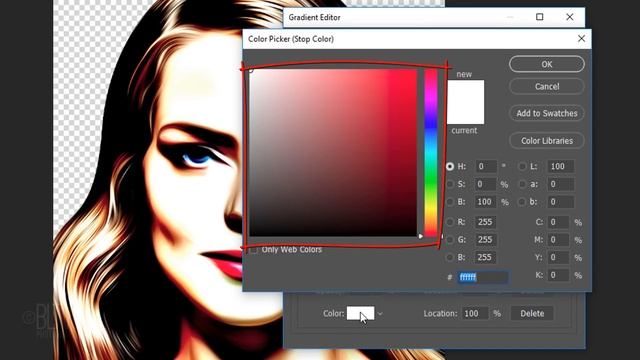The height and width of the screenshot is (360, 640).
Task: Select the H hue radio button
Action: click(x=450, y=167)
